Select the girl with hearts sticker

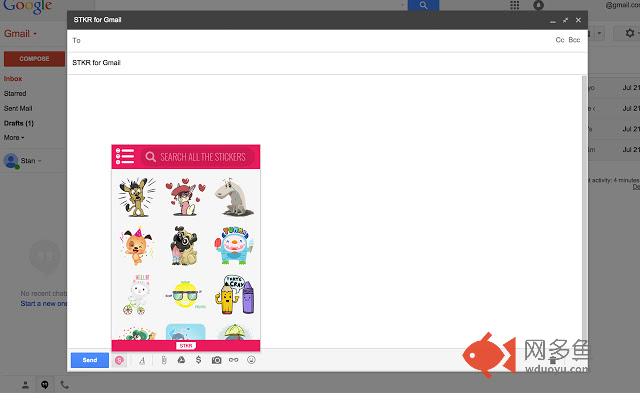(185, 197)
